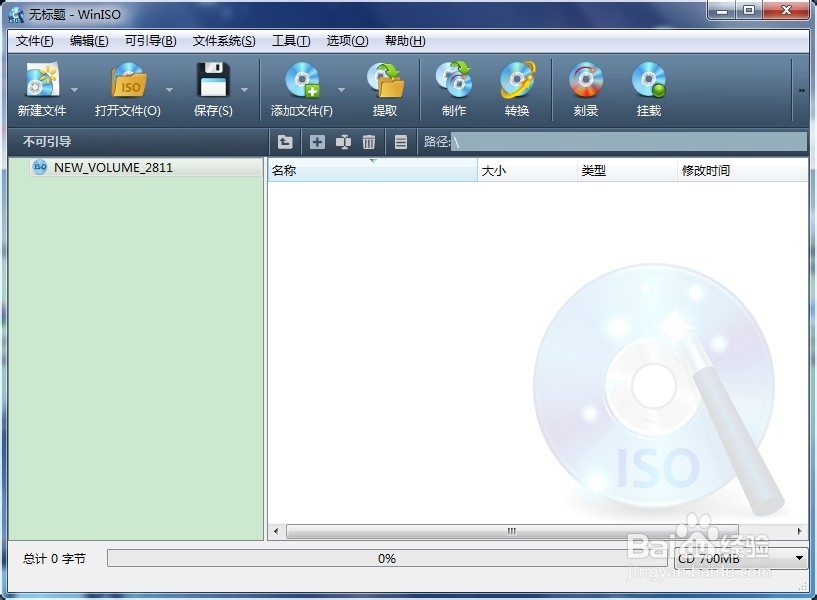Open an ISO with 打开文件(O) icon
The width and height of the screenshot is (817, 600).
click(128, 80)
